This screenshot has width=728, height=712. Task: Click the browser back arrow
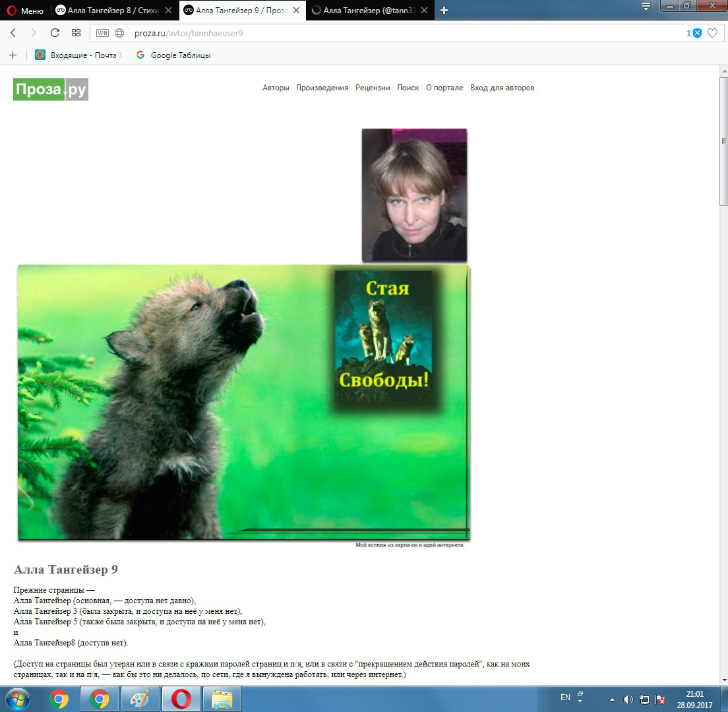pyautogui.click(x=13, y=33)
